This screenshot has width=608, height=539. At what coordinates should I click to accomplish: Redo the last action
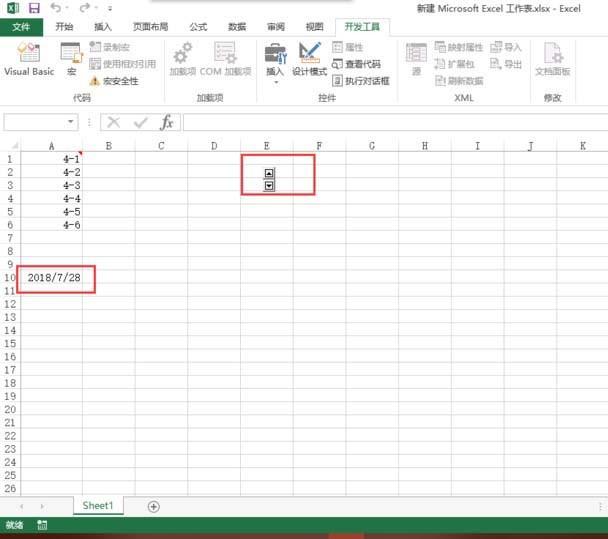click(85, 7)
